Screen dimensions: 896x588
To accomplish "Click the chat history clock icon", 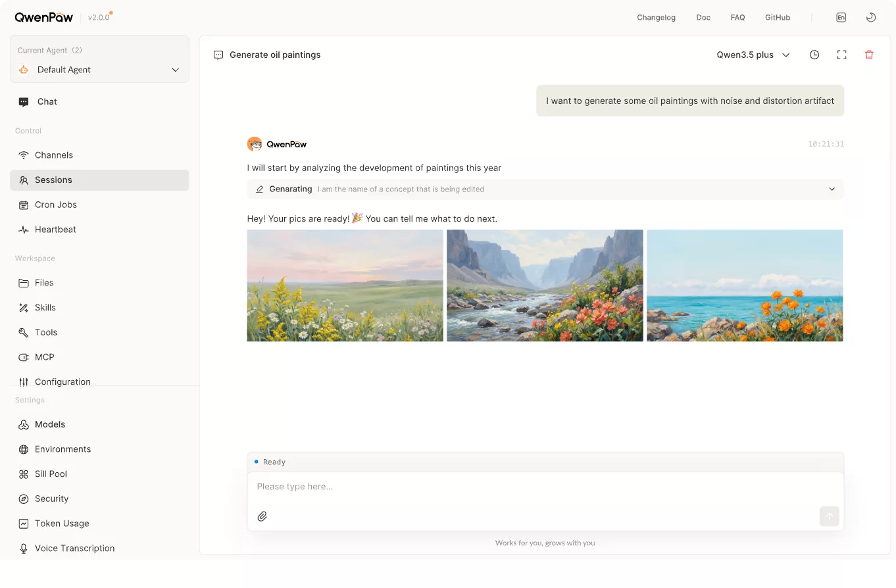I will [814, 55].
